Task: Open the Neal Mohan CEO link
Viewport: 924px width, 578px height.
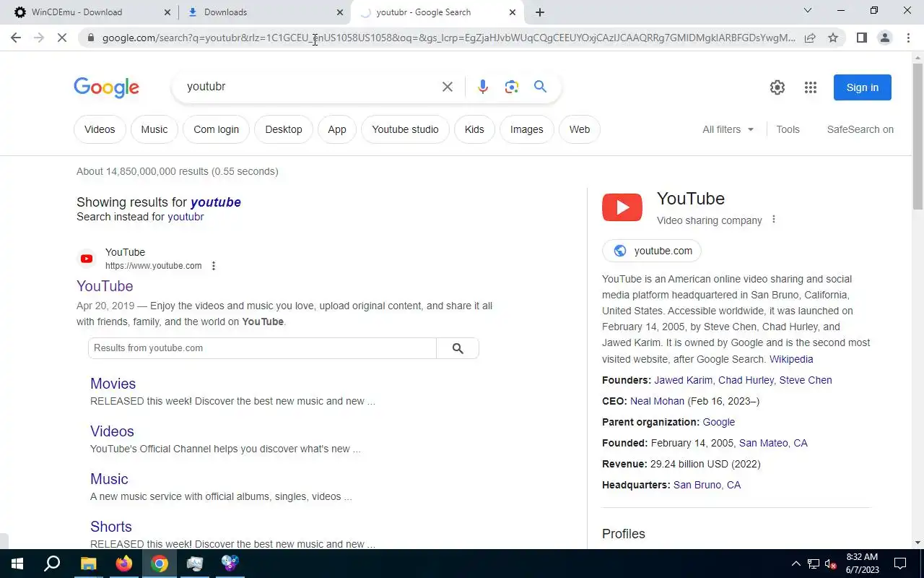Action: tap(657, 401)
